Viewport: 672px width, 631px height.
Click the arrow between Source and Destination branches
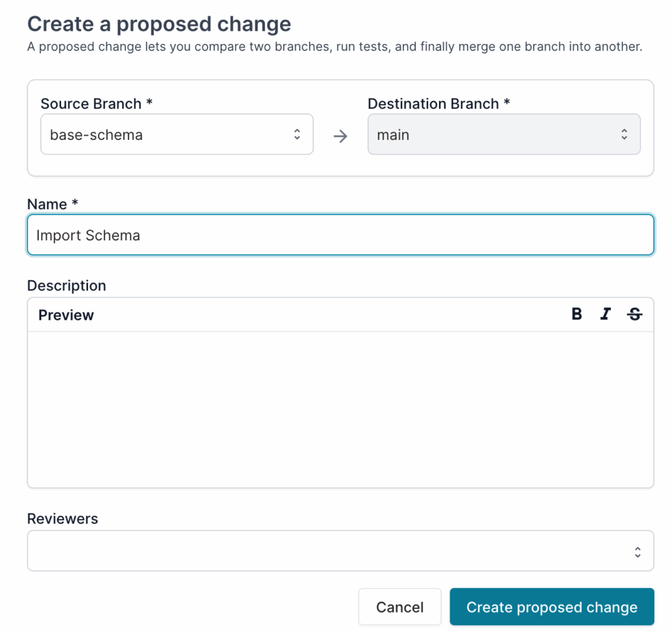tap(341, 134)
